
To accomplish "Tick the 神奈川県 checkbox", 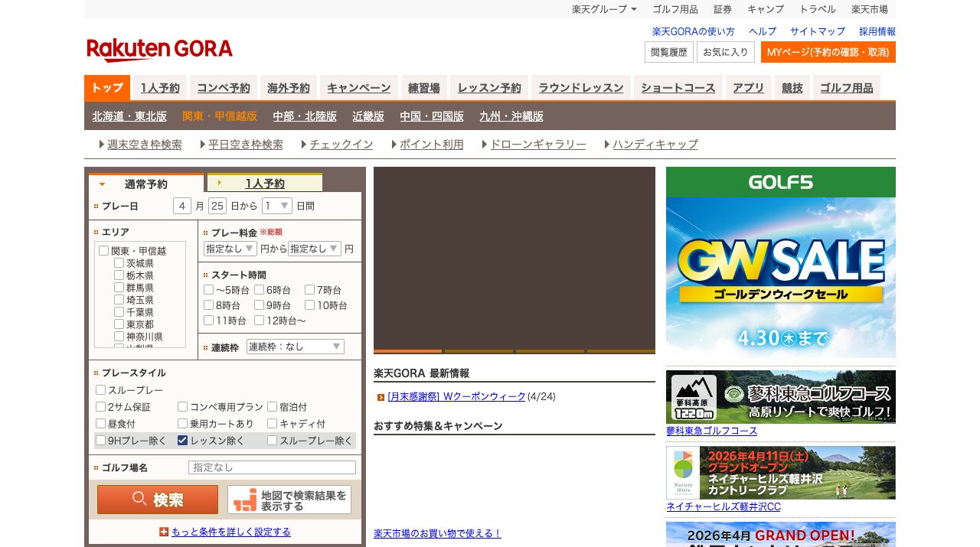I will click(119, 336).
